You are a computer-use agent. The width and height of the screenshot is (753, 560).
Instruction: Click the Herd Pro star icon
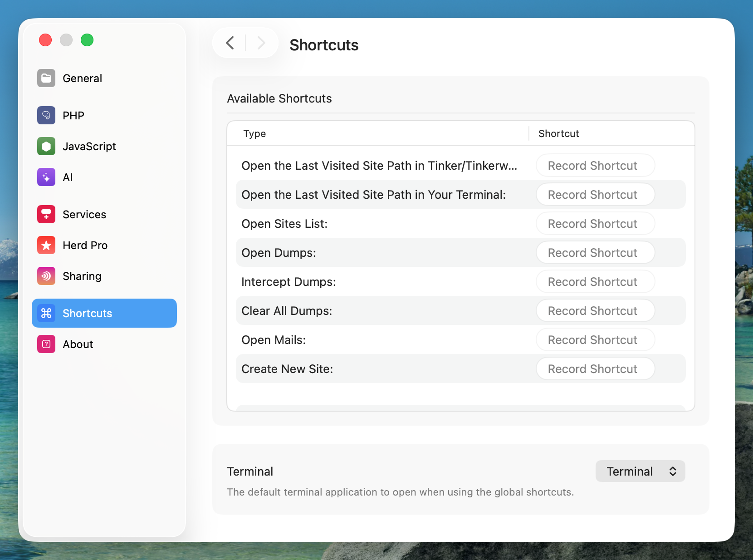coord(46,245)
